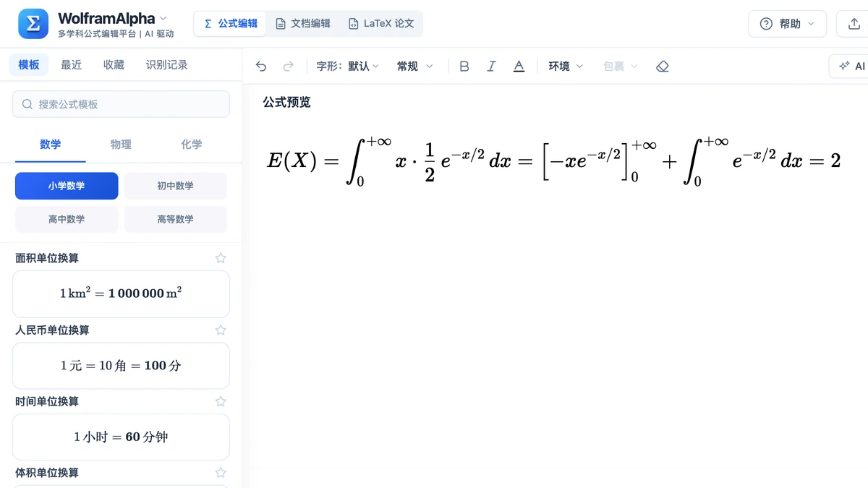868x488 pixels.
Task: Choose the 高等数学 category button
Action: point(176,219)
